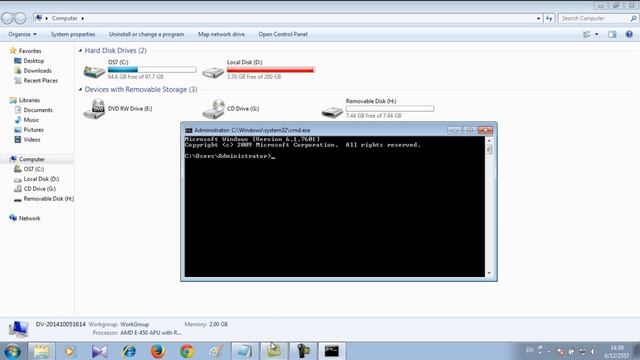The height and width of the screenshot is (360, 640).
Task: Switch to the cmd.exe taskbar button
Action: pyautogui.click(x=331, y=351)
